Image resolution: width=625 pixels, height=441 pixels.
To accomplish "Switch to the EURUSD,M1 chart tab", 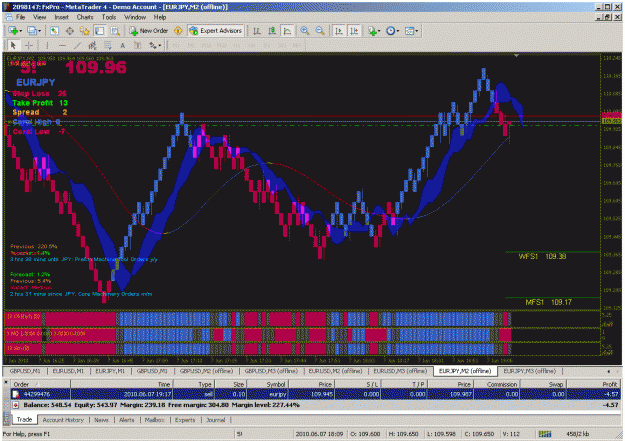I will coord(68,371).
